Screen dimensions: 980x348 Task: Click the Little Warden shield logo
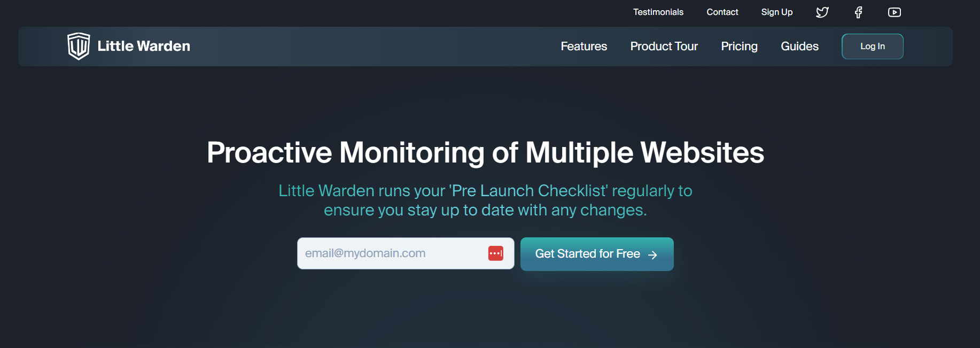coord(79,47)
